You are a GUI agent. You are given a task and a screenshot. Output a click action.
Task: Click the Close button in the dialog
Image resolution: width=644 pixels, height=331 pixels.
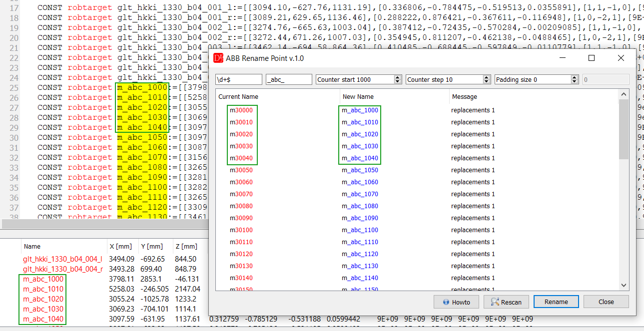point(606,302)
